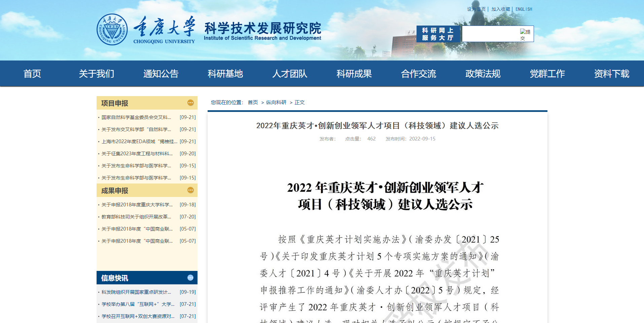The width and height of the screenshot is (644, 323).
Task: Open 资料下载 in the navigation bar
Action: point(611,74)
